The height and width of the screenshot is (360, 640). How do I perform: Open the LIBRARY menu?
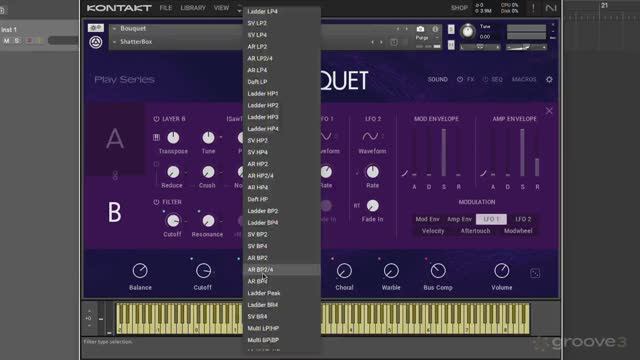(193, 8)
